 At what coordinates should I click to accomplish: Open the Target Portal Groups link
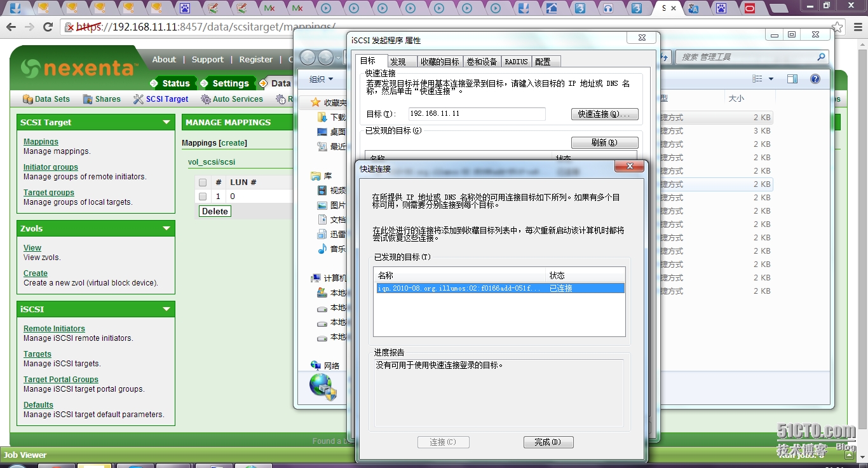pyautogui.click(x=61, y=380)
